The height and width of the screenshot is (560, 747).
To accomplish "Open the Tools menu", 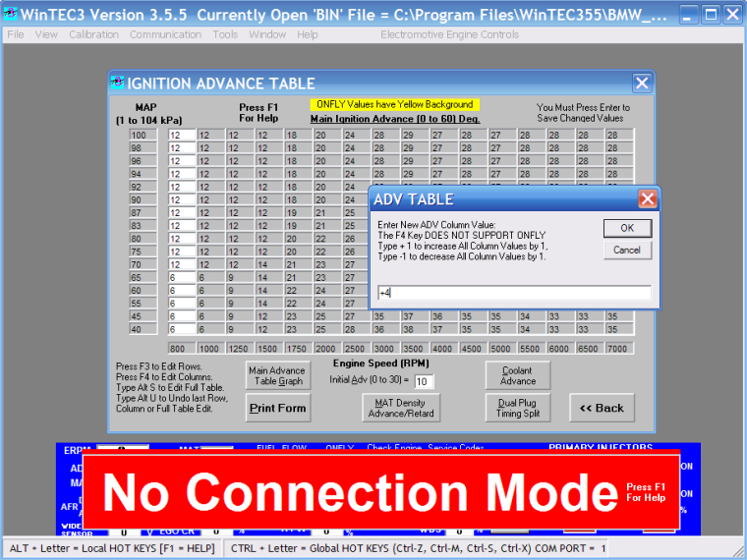I will (225, 34).
